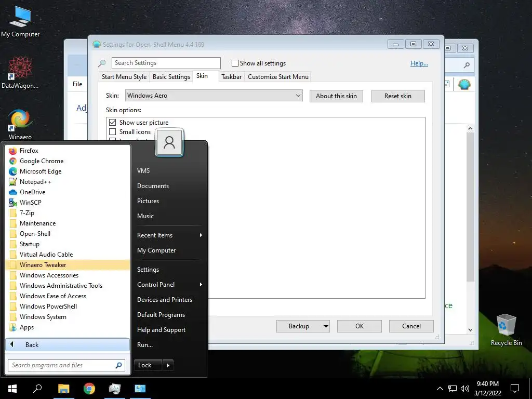Go Back in the start menu
Image resolution: width=532 pixels, height=399 pixels.
click(68, 345)
